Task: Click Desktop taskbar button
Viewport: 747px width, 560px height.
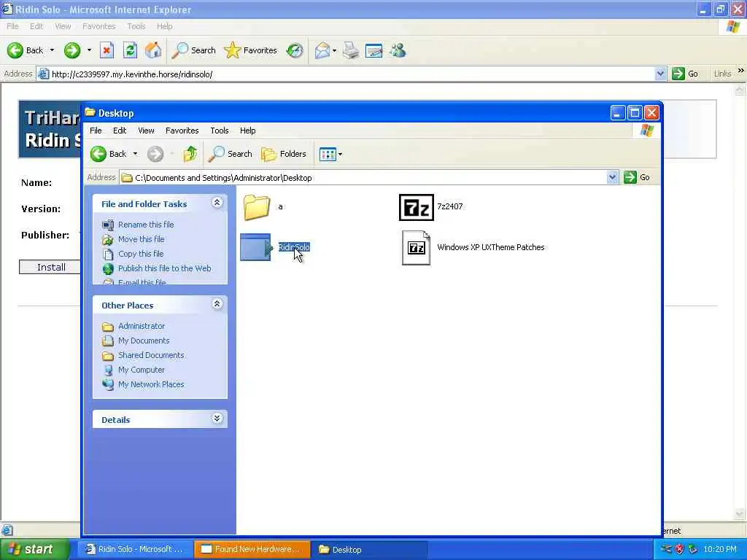Action: point(369,550)
